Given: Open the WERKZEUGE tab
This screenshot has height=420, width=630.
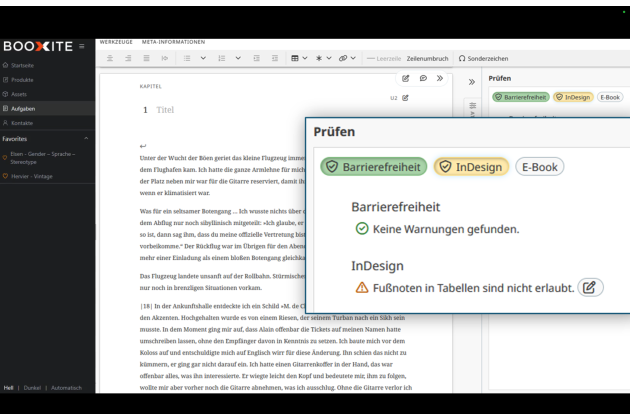Looking at the screenshot, I should [116, 42].
